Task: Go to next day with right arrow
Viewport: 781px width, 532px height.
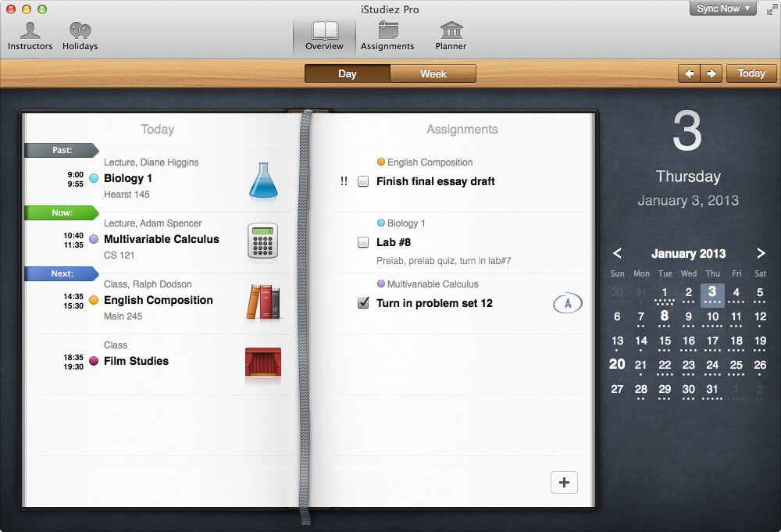Action: 711,73
